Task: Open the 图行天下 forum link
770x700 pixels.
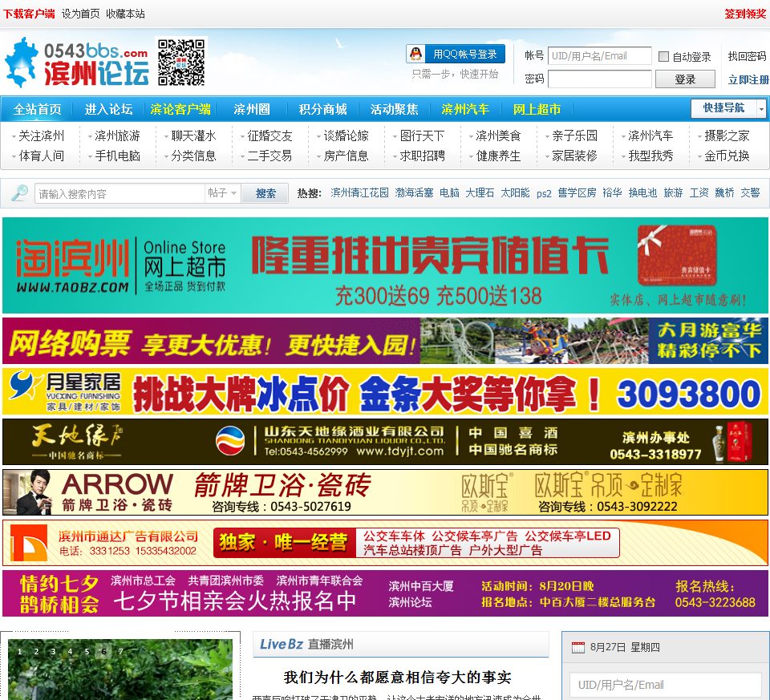Action: (x=422, y=136)
